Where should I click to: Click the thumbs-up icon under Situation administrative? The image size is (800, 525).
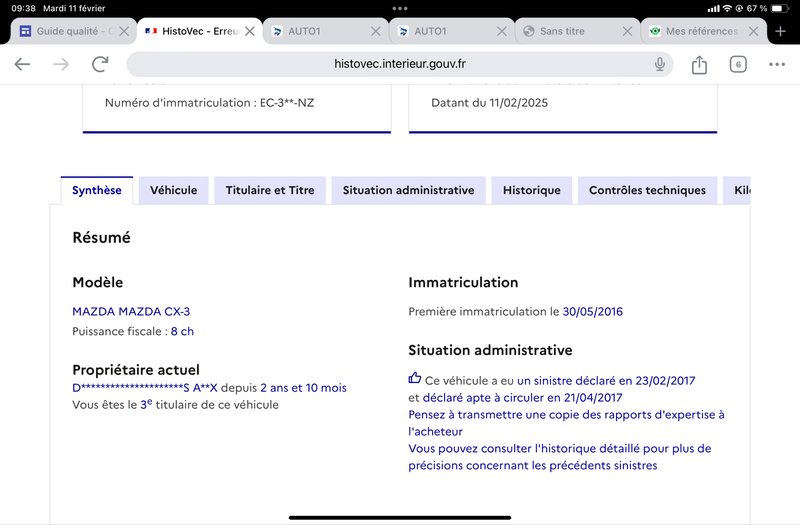click(415, 378)
